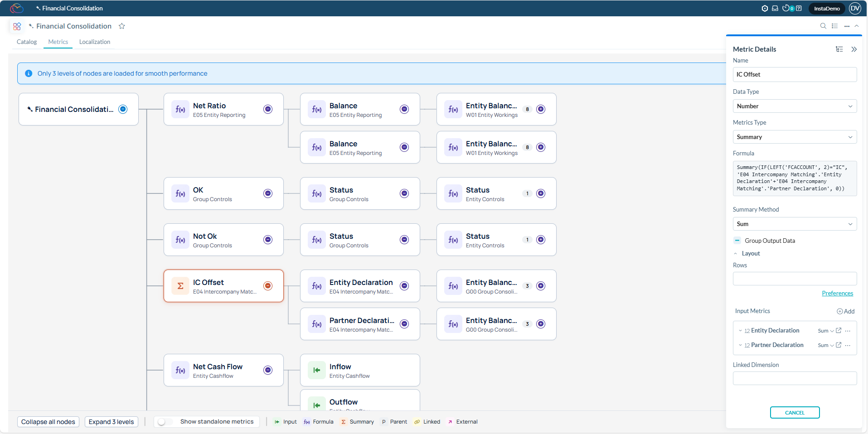Switch to the Catalog tab
868x434 pixels.
click(27, 42)
